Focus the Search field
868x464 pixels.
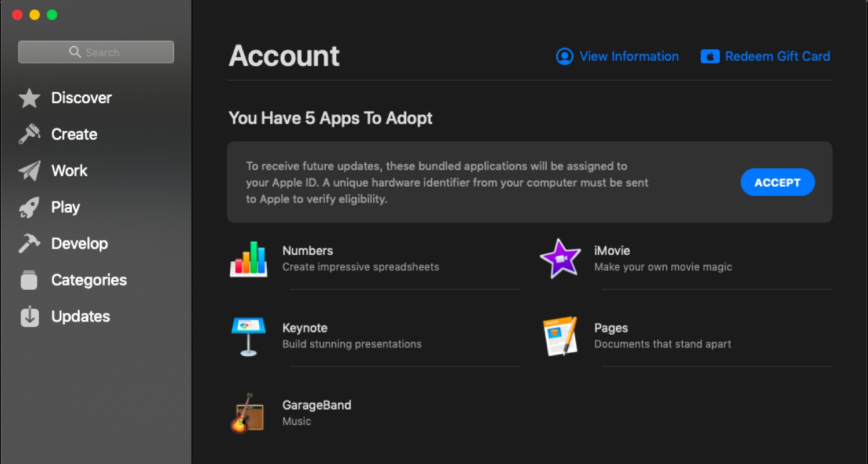(96, 52)
